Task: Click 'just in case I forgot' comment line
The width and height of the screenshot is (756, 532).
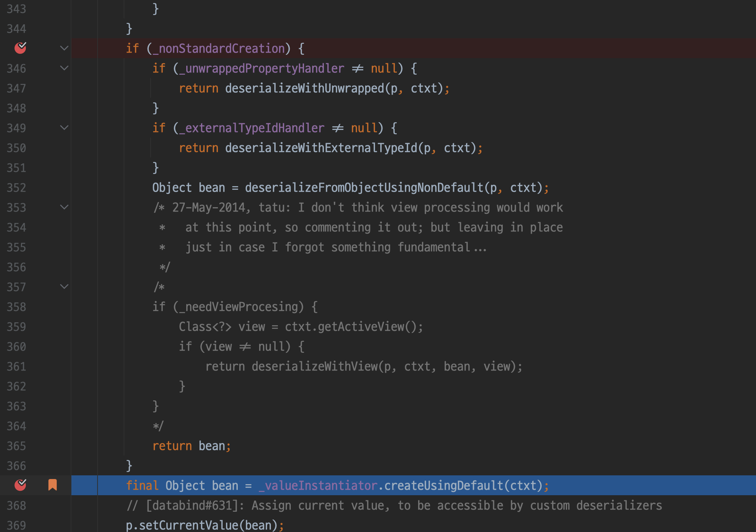Action: [x=323, y=247]
